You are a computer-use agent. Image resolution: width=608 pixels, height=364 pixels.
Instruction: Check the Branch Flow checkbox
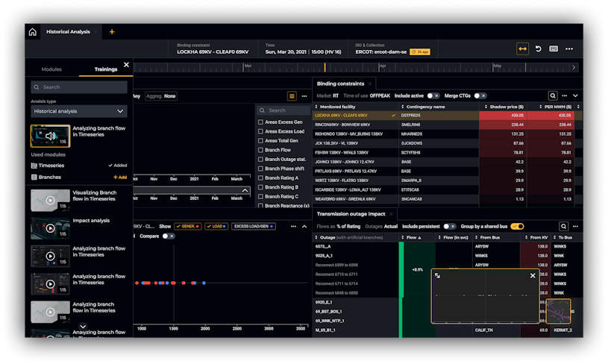pos(260,150)
